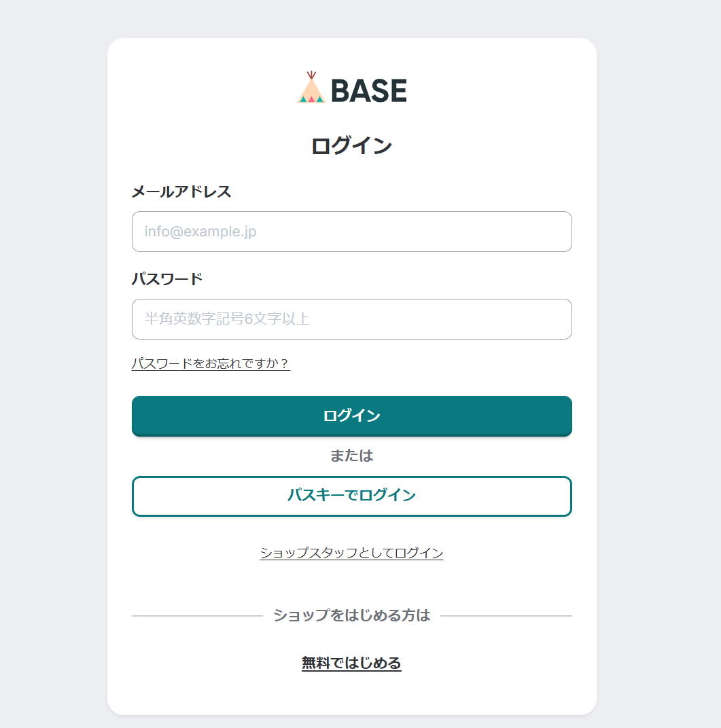Click the または separator text
Image resolution: width=721 pixels, height=728 pixels.
click(351, 456)
